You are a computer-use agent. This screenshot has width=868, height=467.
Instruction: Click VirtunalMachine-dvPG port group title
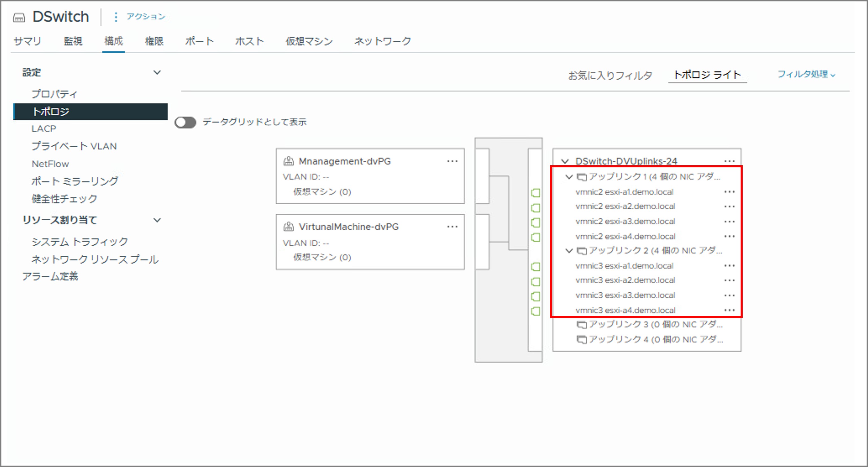point(348,227)
